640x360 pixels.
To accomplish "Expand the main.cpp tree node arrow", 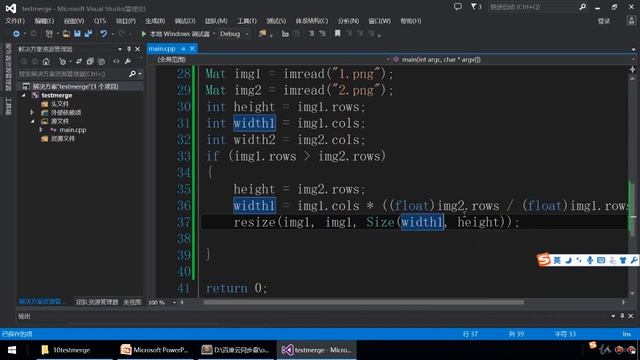I will coord(41,130).
